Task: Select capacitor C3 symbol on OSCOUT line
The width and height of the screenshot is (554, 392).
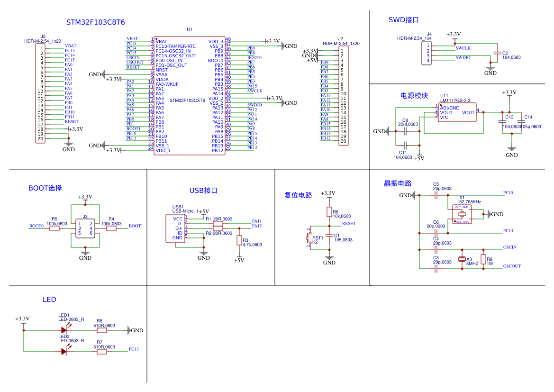Action: (436, 269)
